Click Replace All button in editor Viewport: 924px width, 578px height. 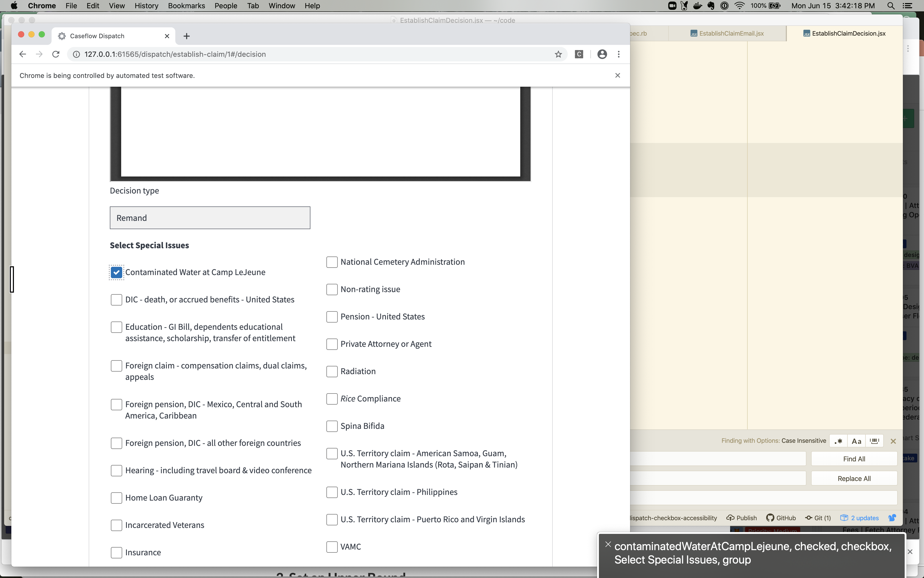854,479
